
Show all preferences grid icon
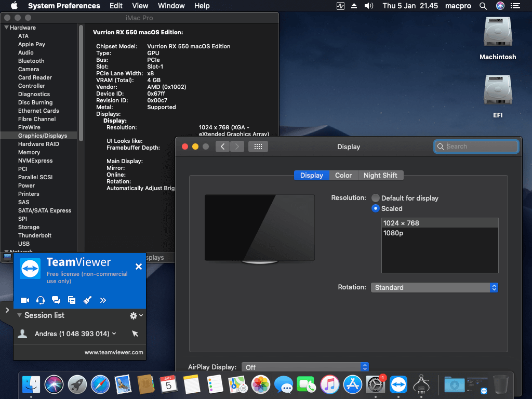[x=258, y=147]
